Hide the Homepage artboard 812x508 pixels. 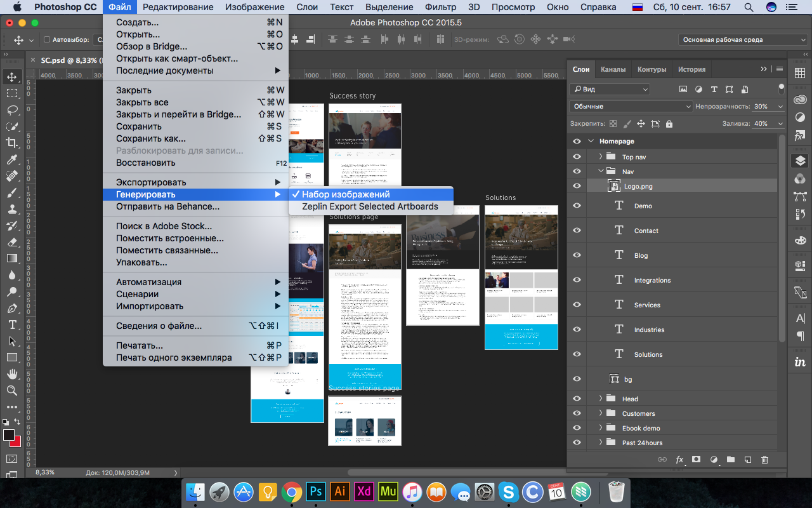point(577,142)
